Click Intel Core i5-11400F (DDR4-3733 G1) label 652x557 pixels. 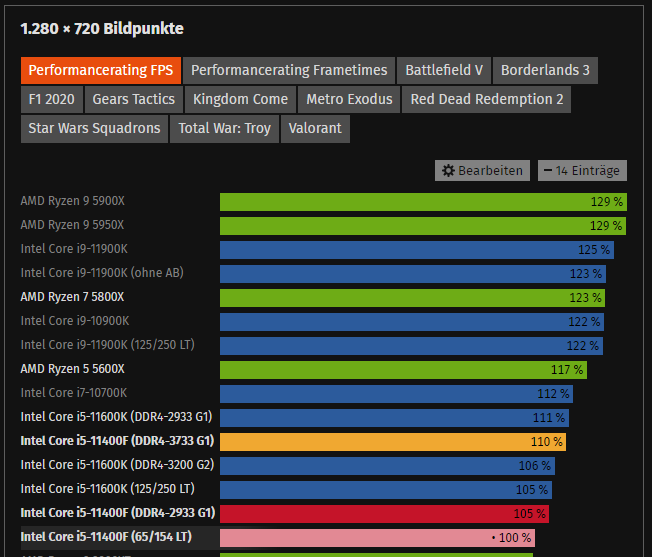117,441
